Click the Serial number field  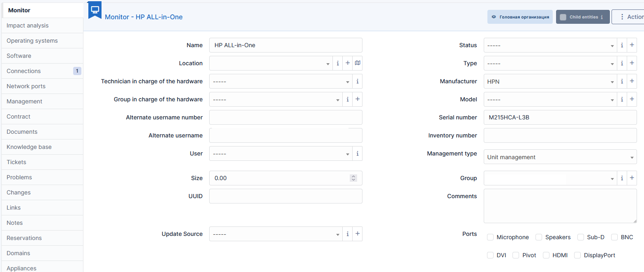tap(560, 117)
